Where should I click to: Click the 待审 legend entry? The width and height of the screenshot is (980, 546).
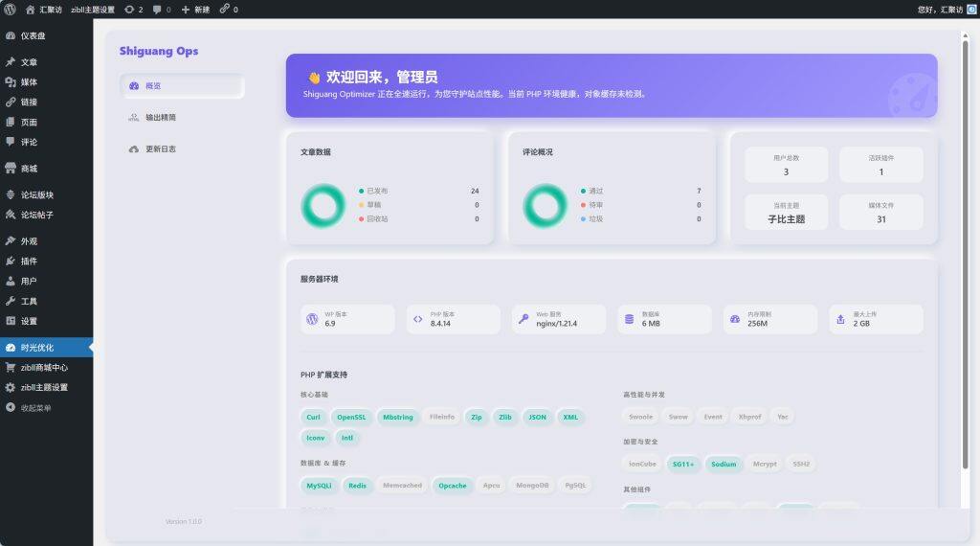click(x=591, y=205)
